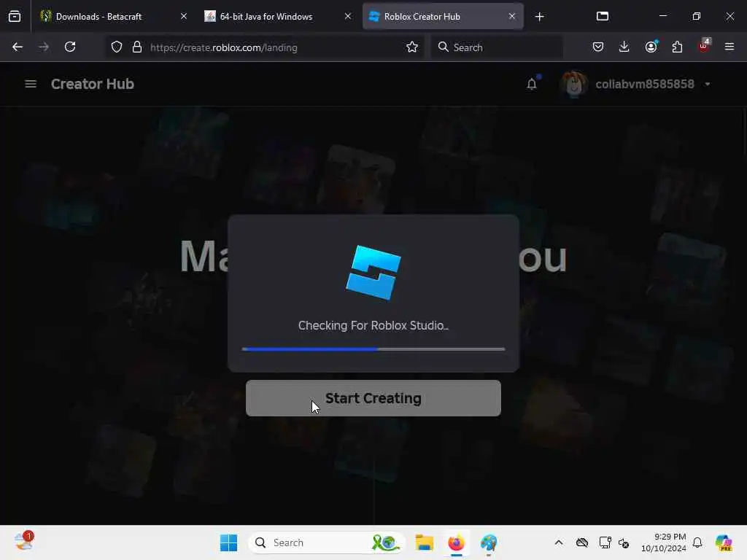Click the collabvm8585858 avatar image
747x560 pixels.
pyautogui.click(x=574, y=85)
